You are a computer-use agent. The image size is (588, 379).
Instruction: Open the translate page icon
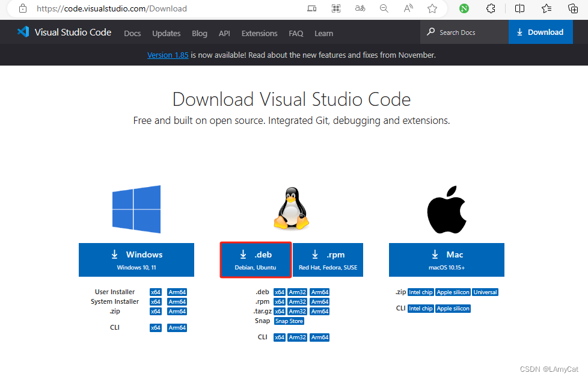(360, 8)
